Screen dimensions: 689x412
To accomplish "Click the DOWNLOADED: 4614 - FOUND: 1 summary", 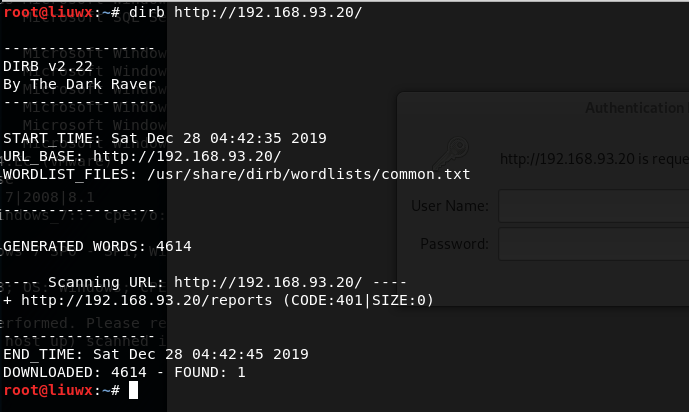I will pos(124,372).
